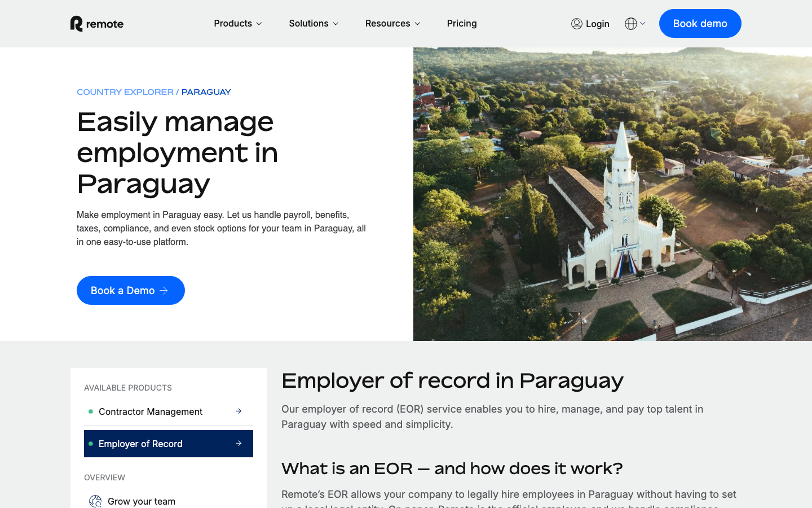This screenshot has width=812, height=508.
Task: Select Employer of Record product
Action: tap(169, 444)
